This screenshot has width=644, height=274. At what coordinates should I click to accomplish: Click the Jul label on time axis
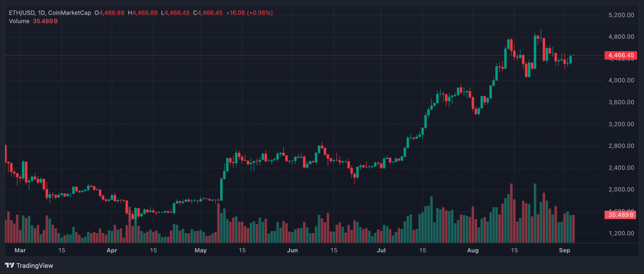coord(381,250)
